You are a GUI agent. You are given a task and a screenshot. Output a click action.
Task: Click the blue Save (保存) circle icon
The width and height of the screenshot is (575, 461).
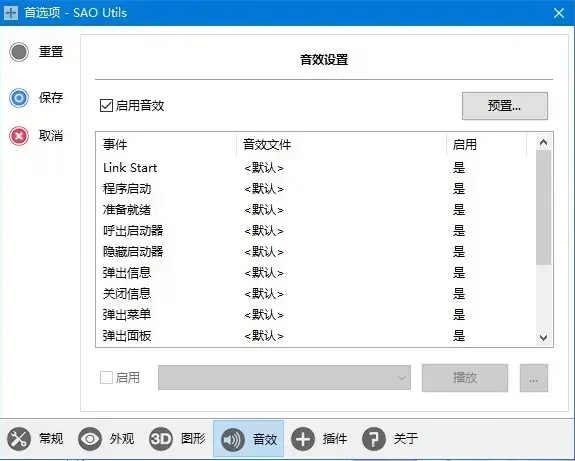(19, 98)
